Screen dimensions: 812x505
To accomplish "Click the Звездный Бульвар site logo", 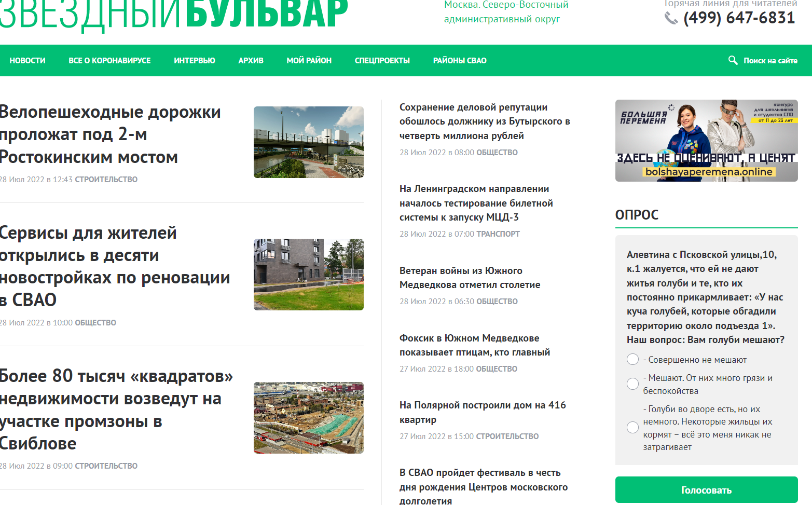I will pos(173,15).
